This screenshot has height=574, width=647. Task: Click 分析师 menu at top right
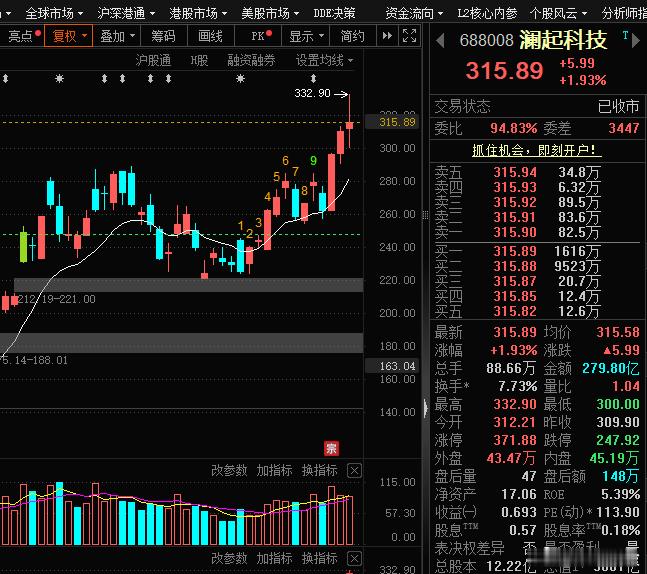[x=624, y=13]
